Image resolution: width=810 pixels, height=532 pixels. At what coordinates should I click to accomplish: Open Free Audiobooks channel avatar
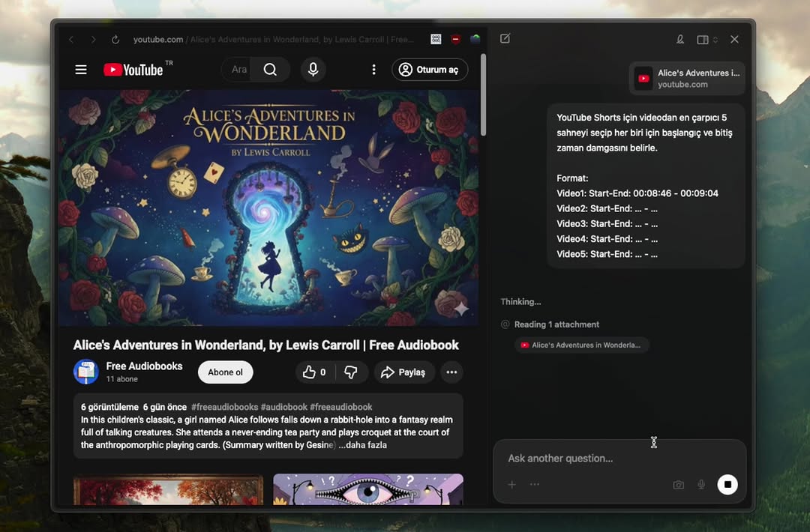coord(85,372)
